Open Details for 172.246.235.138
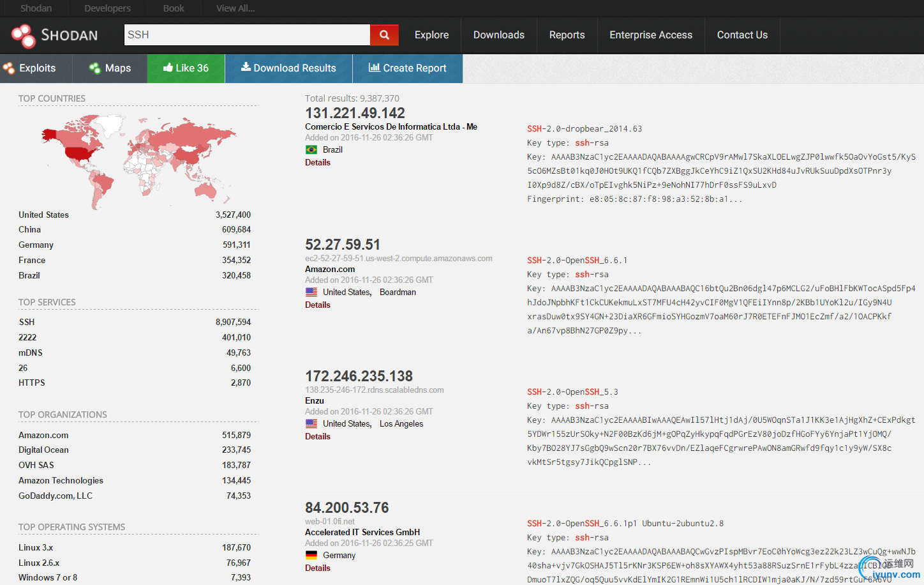This screenshot has width=924, height=585. pyautogui.click(x=318, y=436)
